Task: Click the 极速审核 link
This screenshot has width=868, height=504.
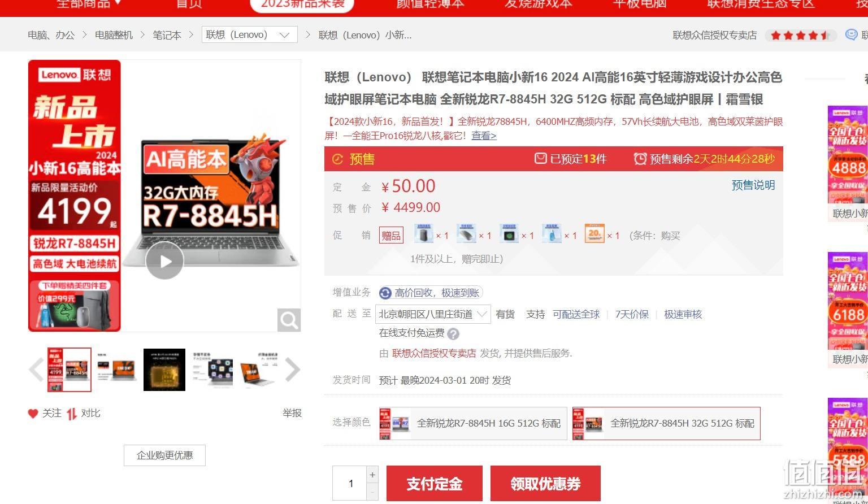Action: (x=683, y=314)
